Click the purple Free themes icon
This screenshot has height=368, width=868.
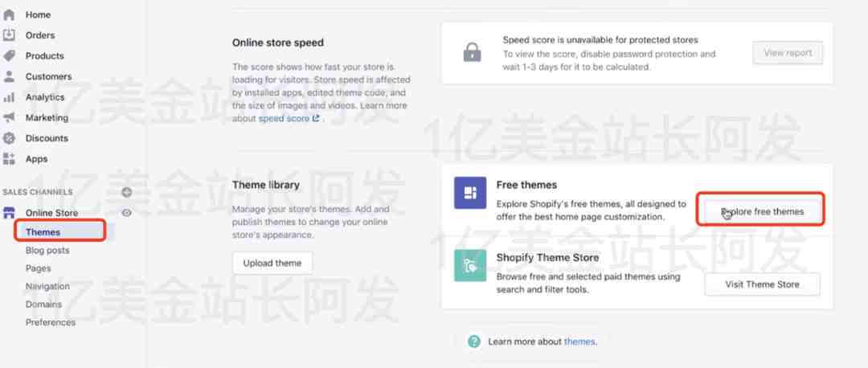pos(470,193)
